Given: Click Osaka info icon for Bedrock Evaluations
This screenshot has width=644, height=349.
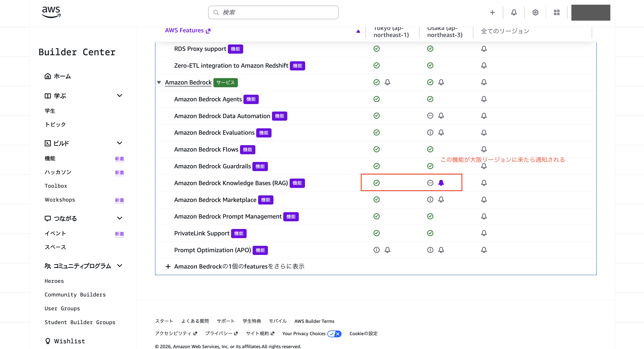Looking at the screenshot, I should pyautogui.click(x=430, y=132).
